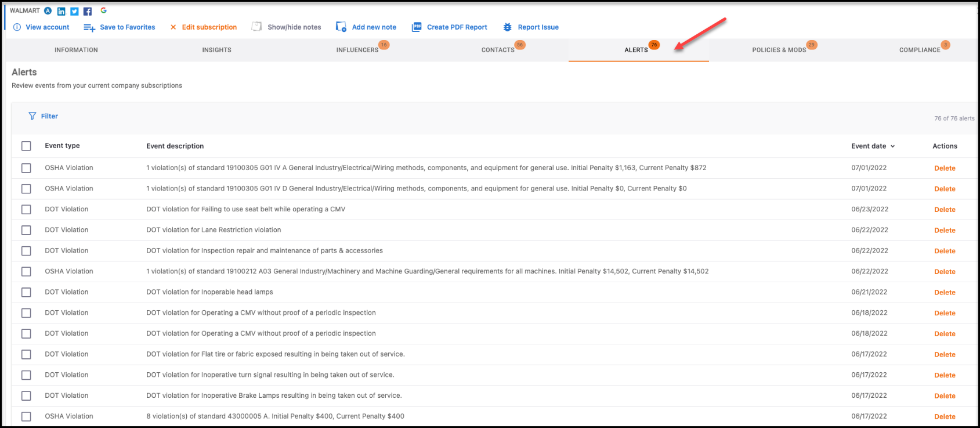Image resolution: width=980 pixels, height=428 pixels.
Task: Tick the Flat tire violation row checkbox
Action: (x=26, y=354)
